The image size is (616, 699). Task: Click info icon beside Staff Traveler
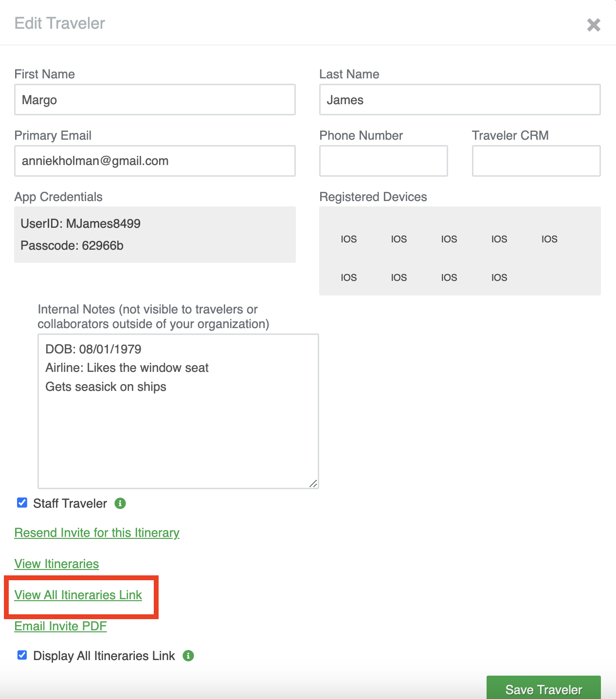[x=120, y=503]
